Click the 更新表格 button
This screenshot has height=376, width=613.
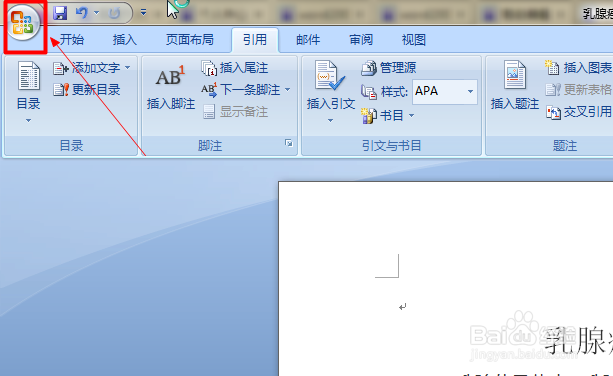coord(578,90)
